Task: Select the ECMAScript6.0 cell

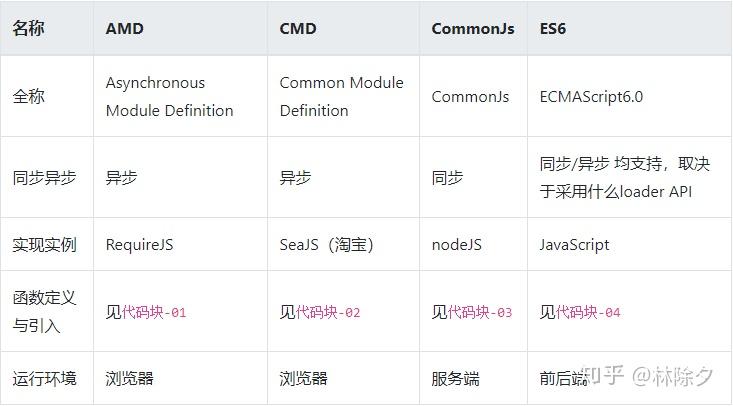Action: (x=591, y=97)
